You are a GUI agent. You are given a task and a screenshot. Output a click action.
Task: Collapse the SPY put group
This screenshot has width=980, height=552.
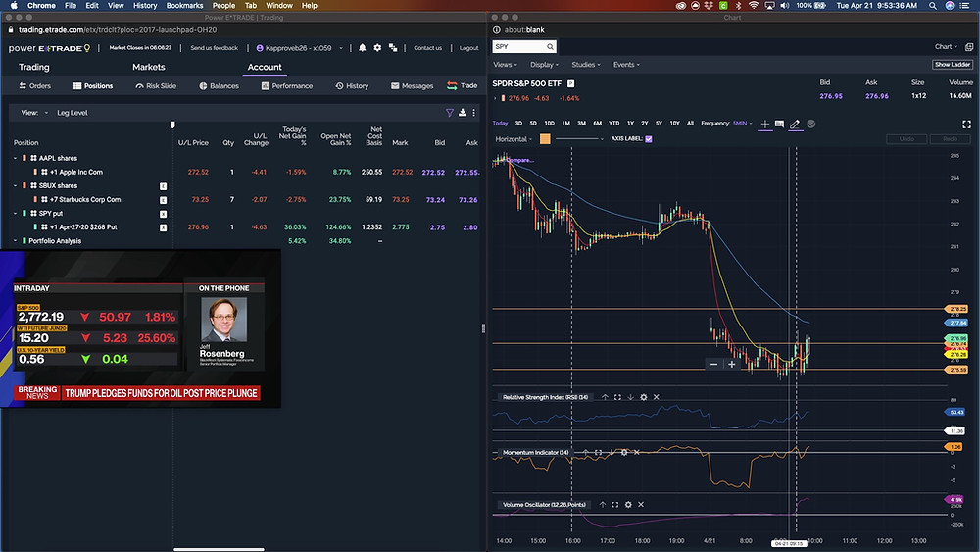tap(16, 213)
